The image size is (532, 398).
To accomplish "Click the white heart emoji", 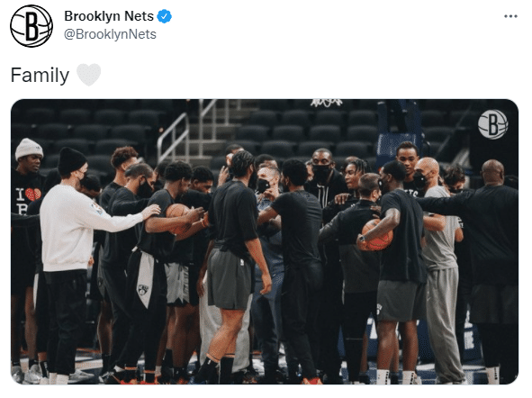I will tap(88, 75).
